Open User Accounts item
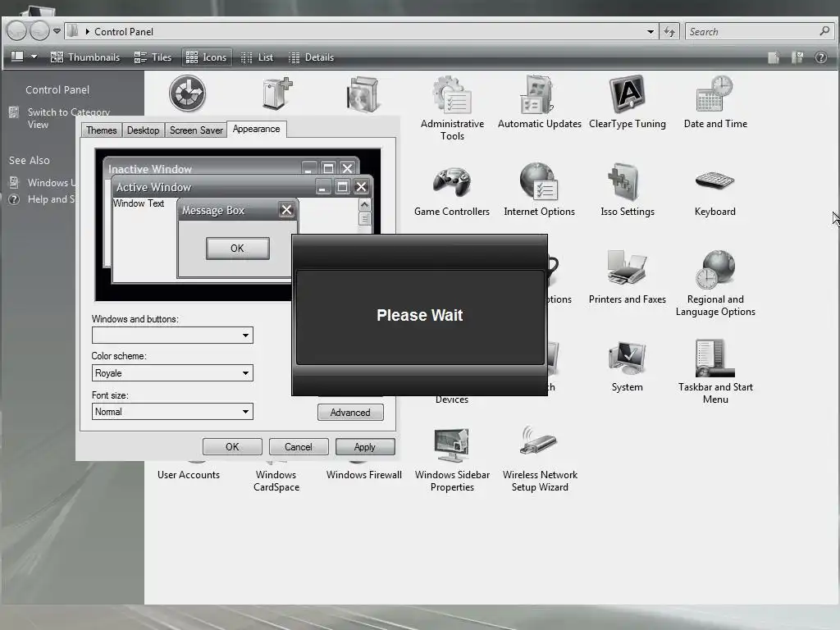The image size is (840, 630). pyautogui.click(x=189, y=475)
